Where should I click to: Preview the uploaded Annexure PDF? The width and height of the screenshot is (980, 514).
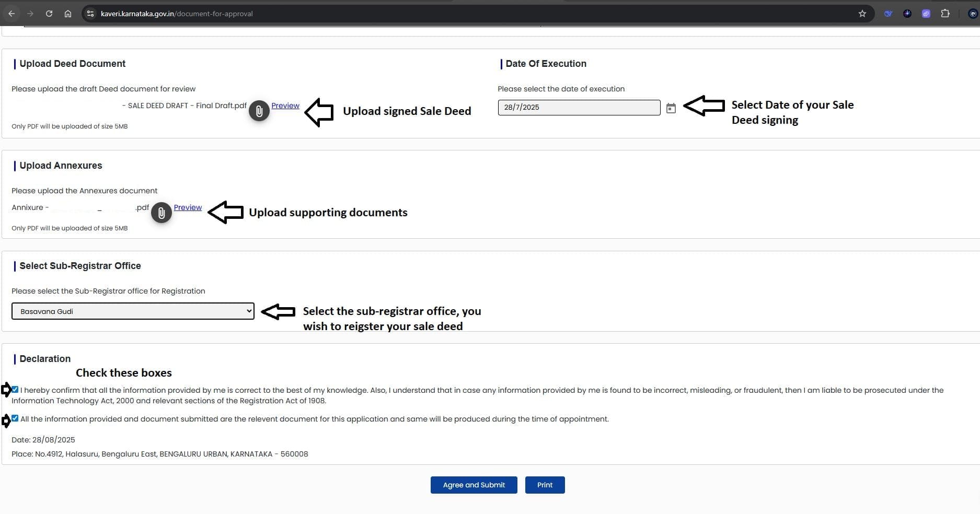tap(188, 207)
